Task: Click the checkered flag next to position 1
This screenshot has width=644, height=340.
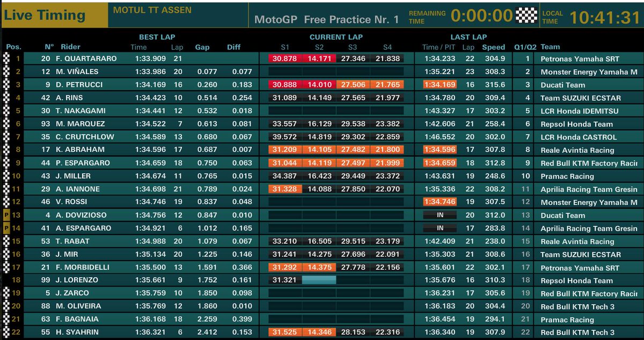Action: [6, 58]
